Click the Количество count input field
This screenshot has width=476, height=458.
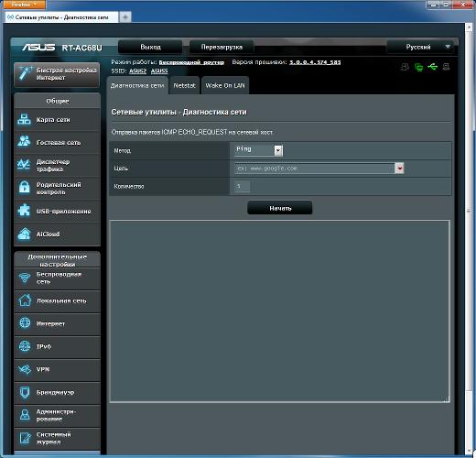(243, 186)
